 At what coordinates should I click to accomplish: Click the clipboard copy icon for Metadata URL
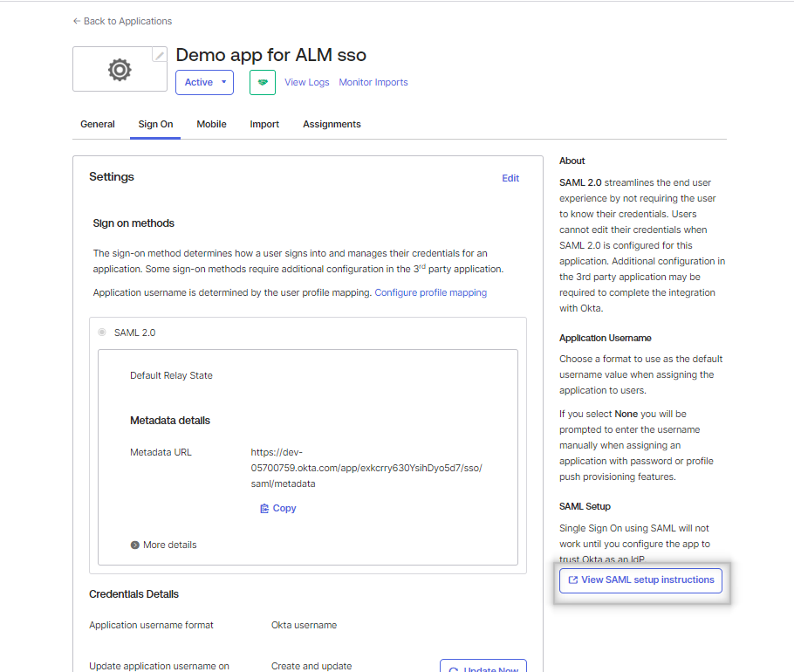pyautogui.click(x=264, y=508)
